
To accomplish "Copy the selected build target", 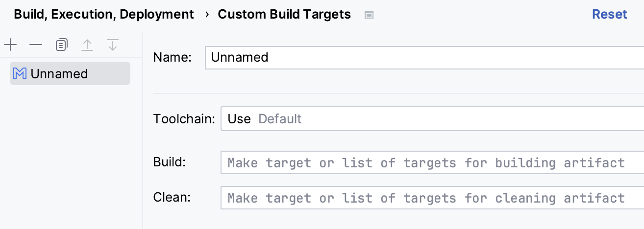I will [61, 46].
